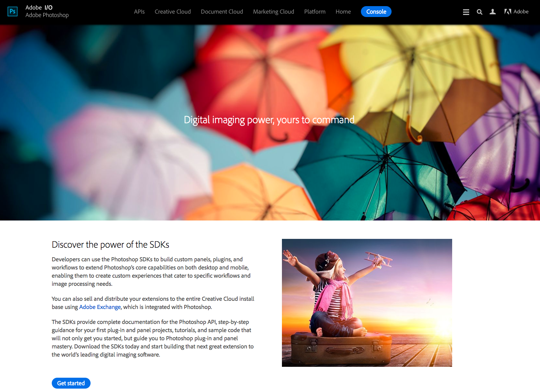
Task: Open the hamburger menu icon
Action: (466, 12)
